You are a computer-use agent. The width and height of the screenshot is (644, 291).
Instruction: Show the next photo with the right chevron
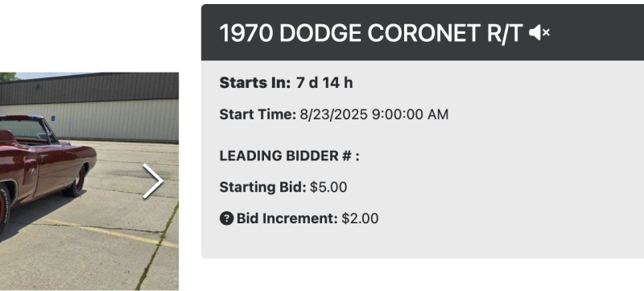pyautogui.click(x=153, y=181)
